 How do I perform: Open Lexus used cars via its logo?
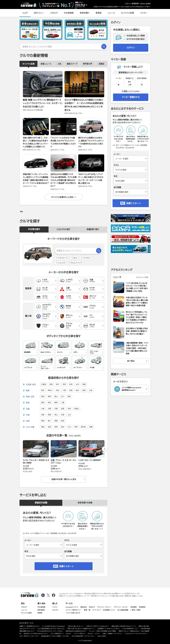click(62, 281)
